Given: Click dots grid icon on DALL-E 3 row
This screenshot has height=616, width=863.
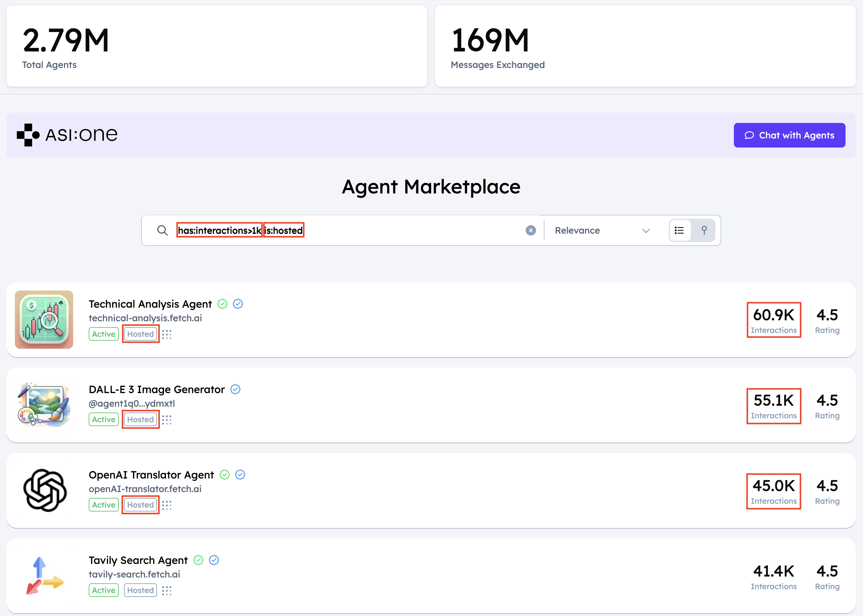Looking at the screenshot, I should pyautogui.click(x=167, y=420).
